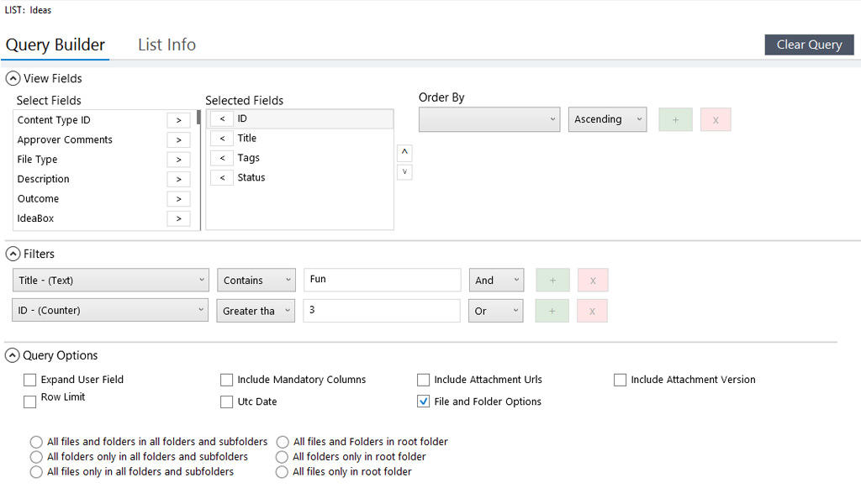
Task: Click the Content Type ID field name
Action: (x=54, y=120)
